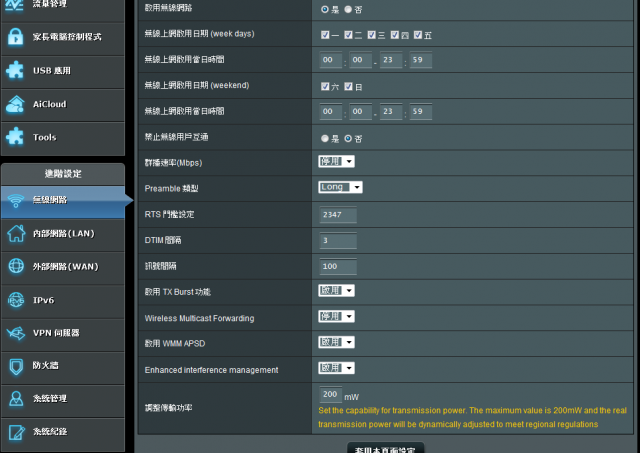Click 家長電腦控制程式 menu label
This screenshot has width=640, height=453.
[67, 37]
